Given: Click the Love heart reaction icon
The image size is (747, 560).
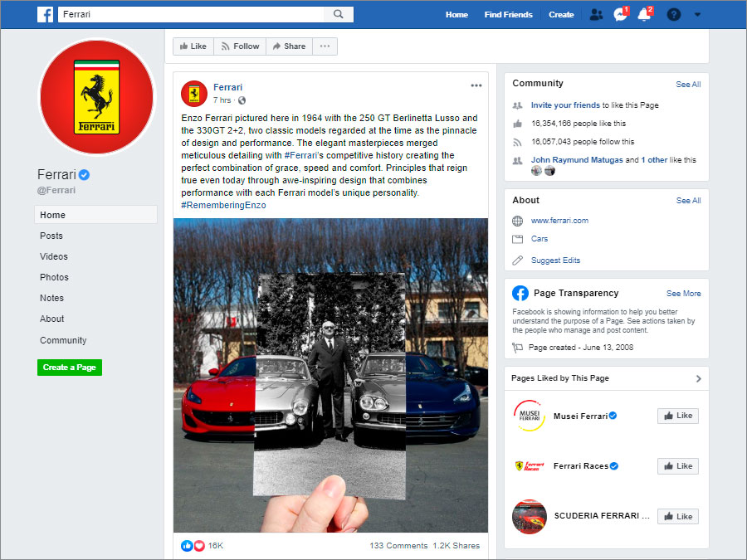Looking at the screenshot, I should click(x=199, y=546).
